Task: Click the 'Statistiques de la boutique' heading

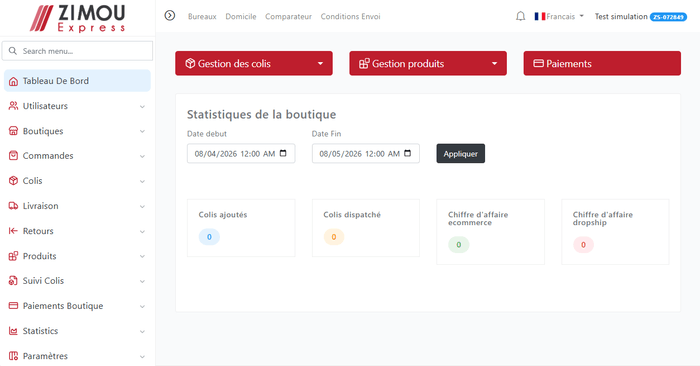Action: 261,115
